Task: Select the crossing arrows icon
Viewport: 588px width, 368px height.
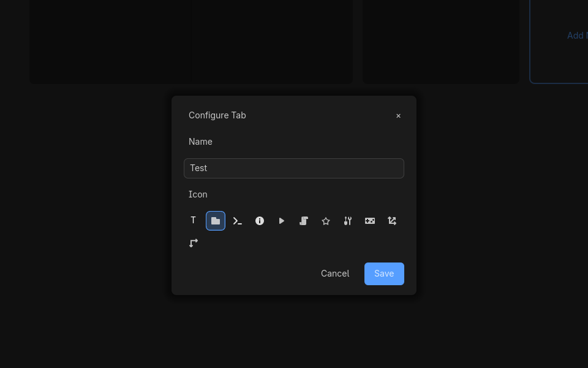Action: tap(392, 221)
